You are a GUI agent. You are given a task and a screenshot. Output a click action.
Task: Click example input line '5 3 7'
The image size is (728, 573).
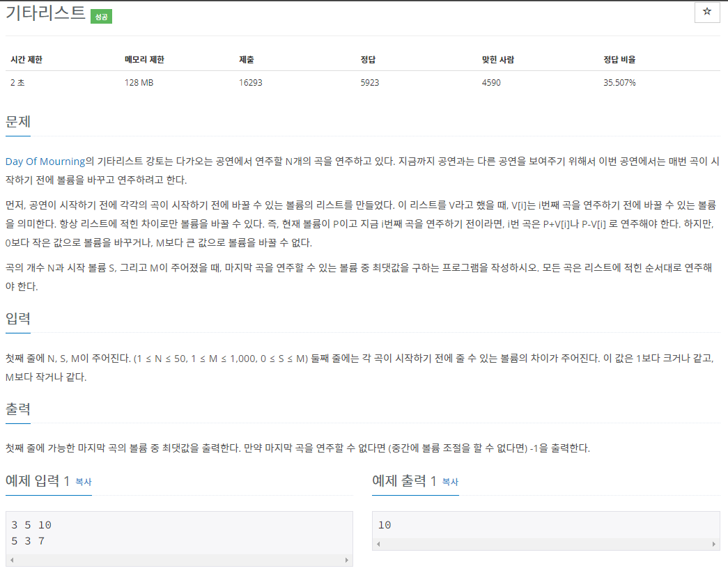pyautogui.click(x=28, y=541)
